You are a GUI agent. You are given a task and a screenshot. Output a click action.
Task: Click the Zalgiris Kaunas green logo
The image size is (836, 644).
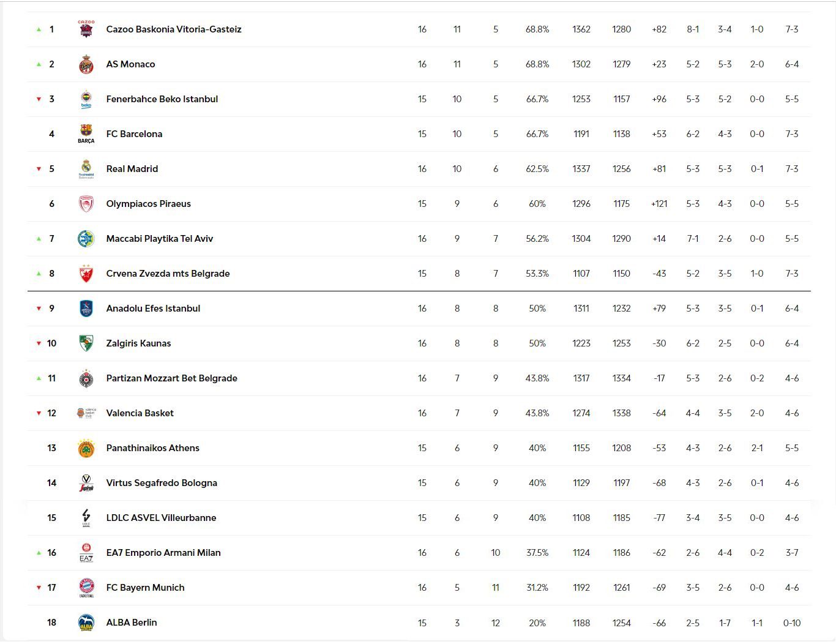86,343
